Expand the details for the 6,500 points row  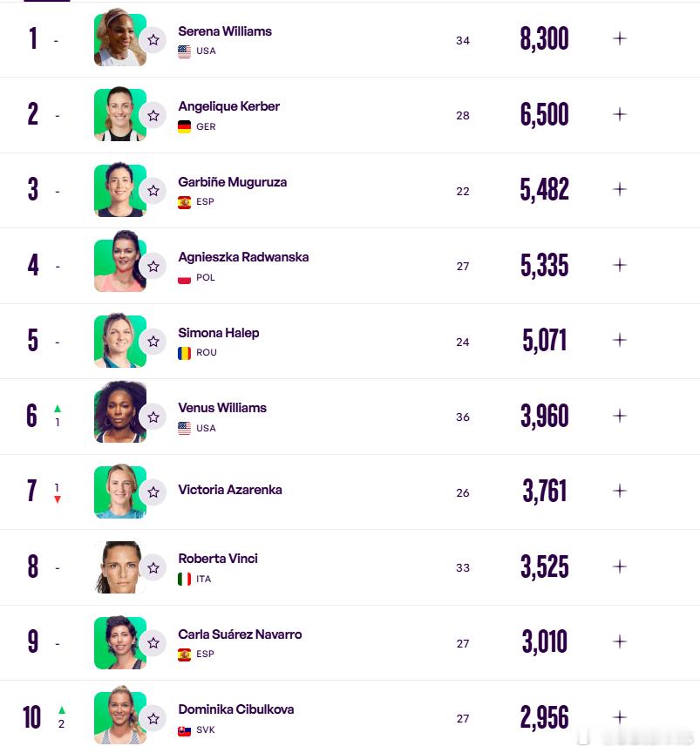point(620,114)
